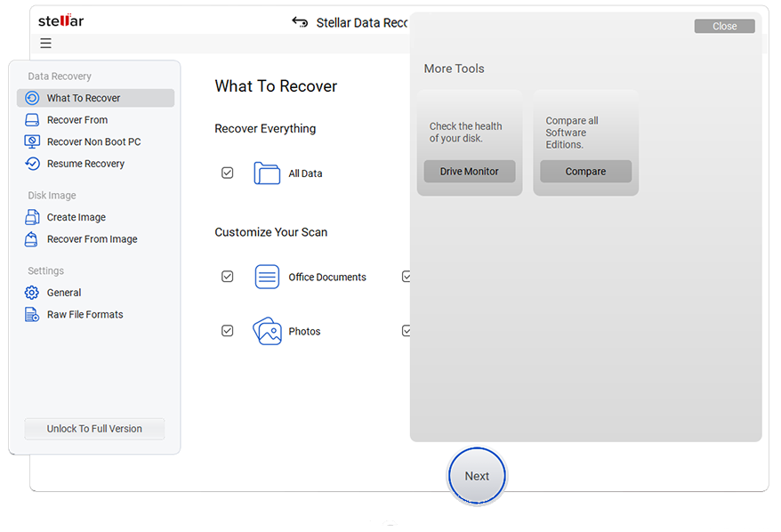781x532 pixels.
Task: Open the hamburger menu
Action: click(x=46, y=44)
